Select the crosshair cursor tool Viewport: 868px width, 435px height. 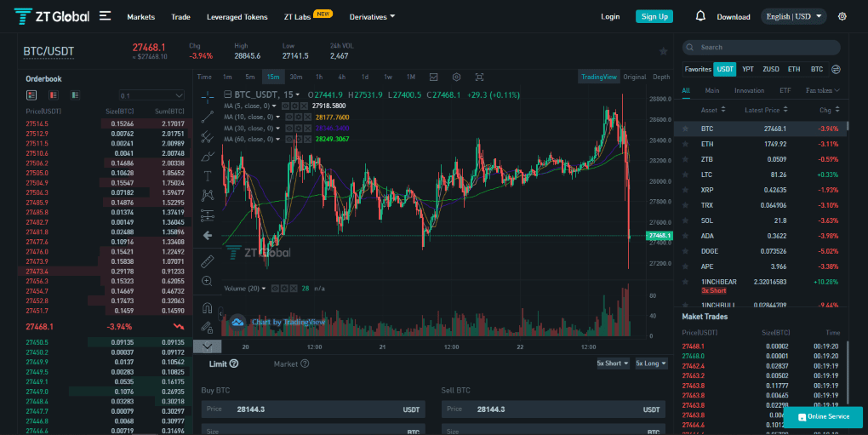pyautogui.click(x=207, y=96)
